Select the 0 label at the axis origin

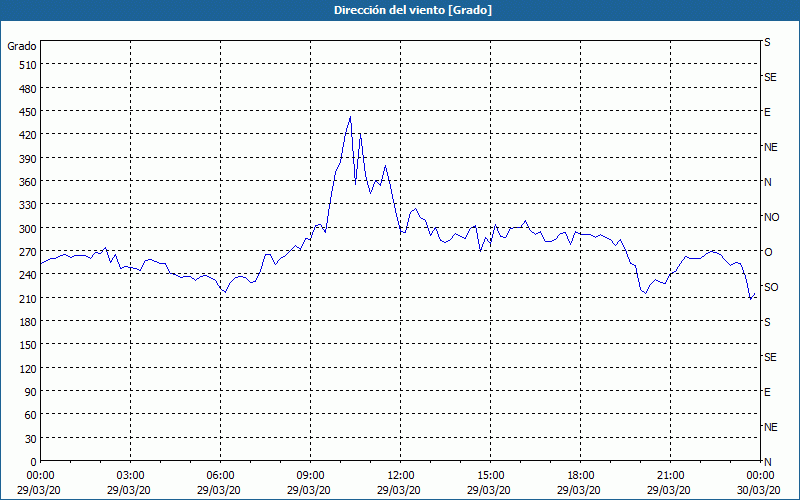(x=34, y=462)
